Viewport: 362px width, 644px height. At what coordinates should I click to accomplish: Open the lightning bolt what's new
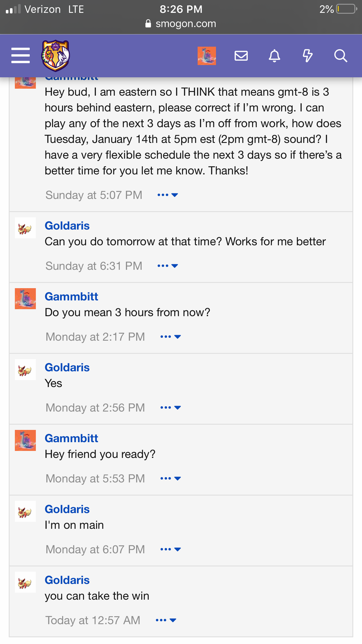(x=307, y=55)
